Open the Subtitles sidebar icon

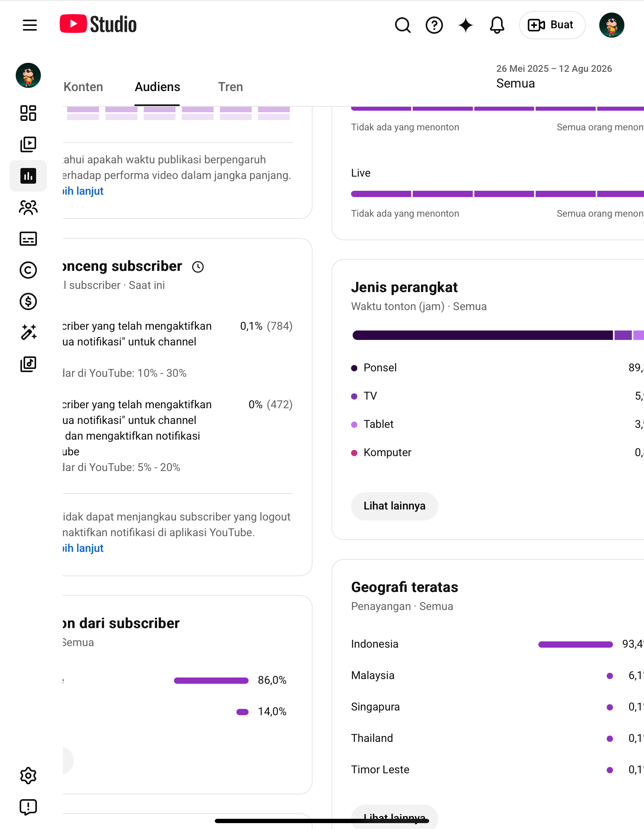pos(28,239)
